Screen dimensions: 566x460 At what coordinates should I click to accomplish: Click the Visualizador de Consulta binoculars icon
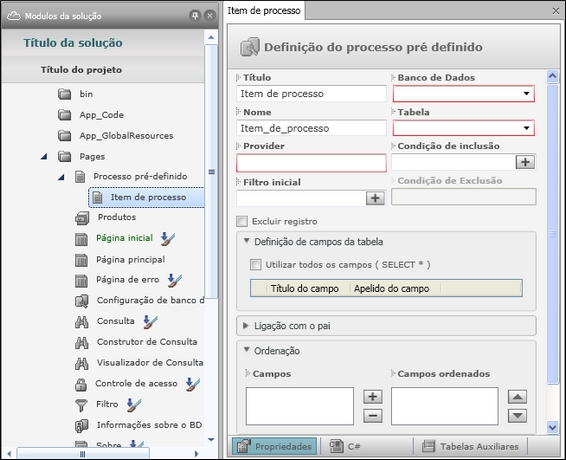tap(82, 363)
